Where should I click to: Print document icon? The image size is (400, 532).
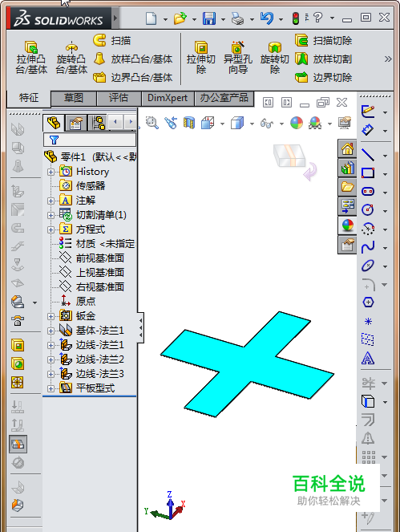point(238,18)
